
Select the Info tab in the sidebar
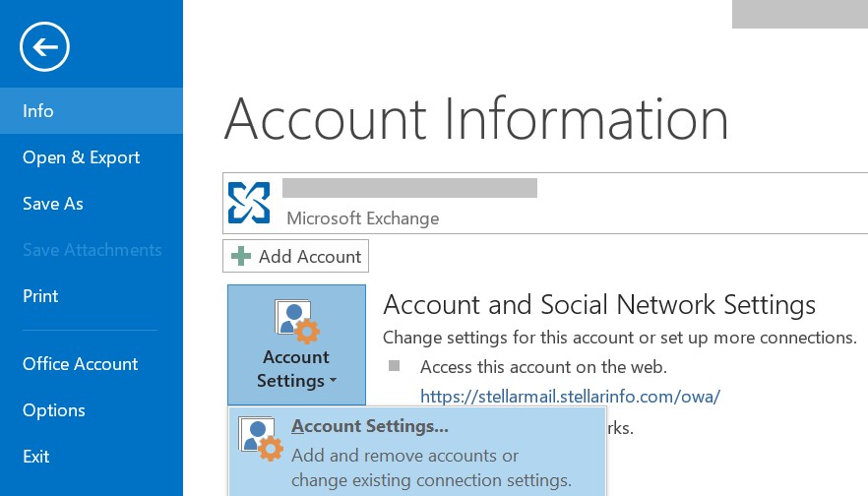click(x=38, y=111)
